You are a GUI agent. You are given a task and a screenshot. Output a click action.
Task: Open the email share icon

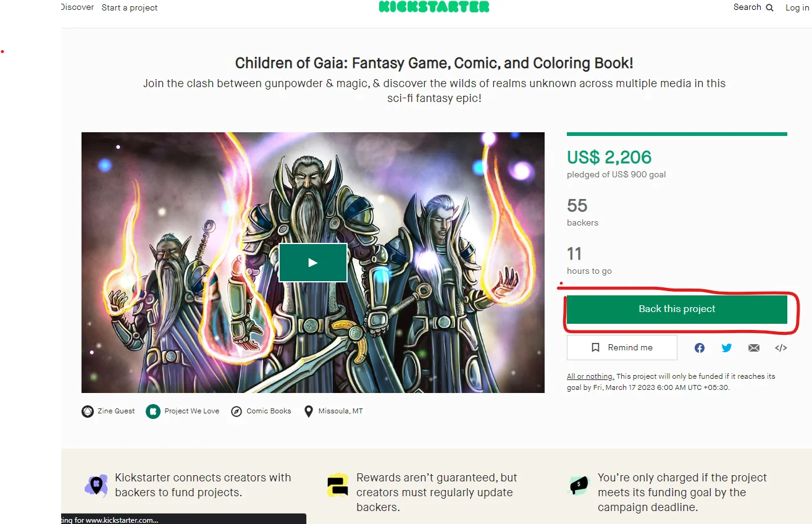pyautogui.click(x=753, y=348)
